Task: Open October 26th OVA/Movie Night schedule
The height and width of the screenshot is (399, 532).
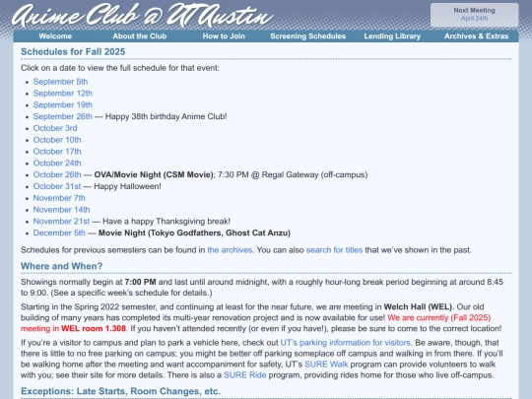Action: click(57, 174)
